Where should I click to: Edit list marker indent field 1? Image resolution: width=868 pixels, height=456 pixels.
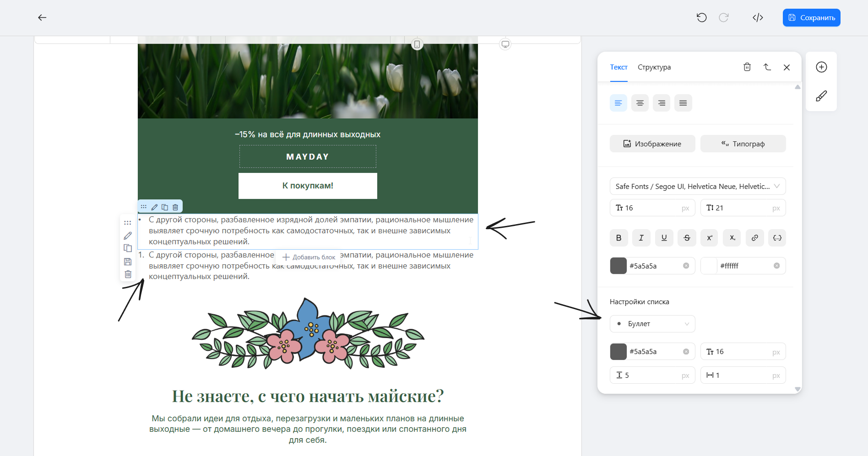pos(743,375)
